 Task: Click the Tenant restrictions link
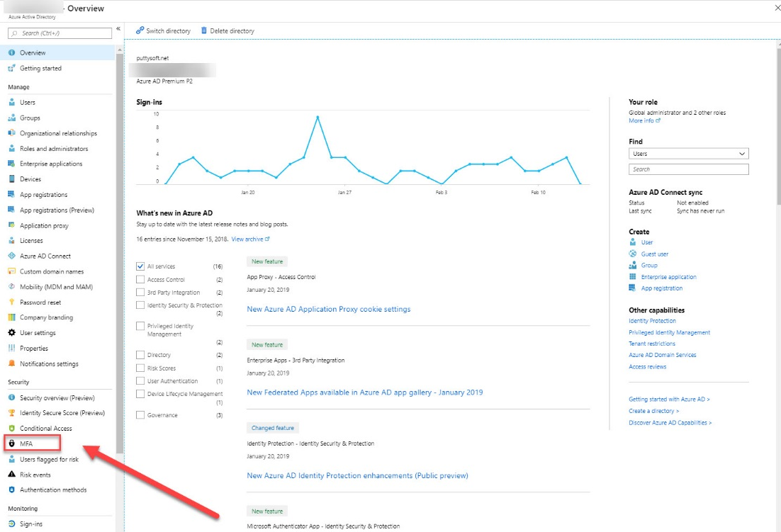652,344
